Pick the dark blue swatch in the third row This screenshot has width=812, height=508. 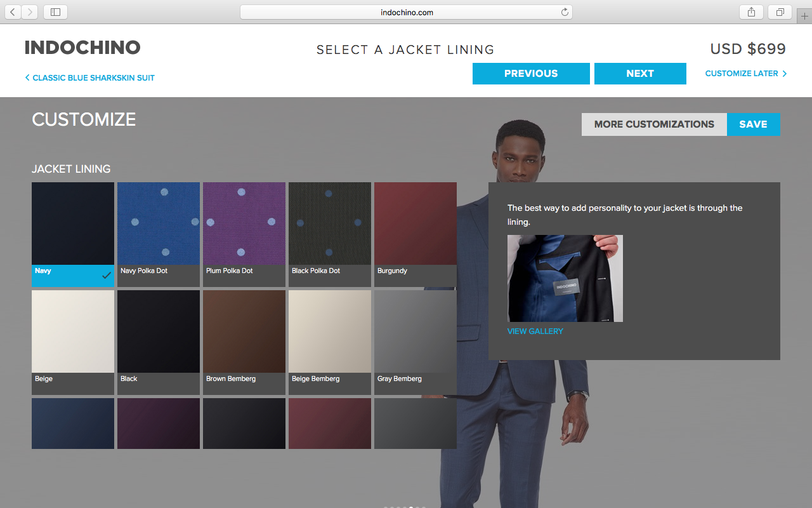point(73,424)
